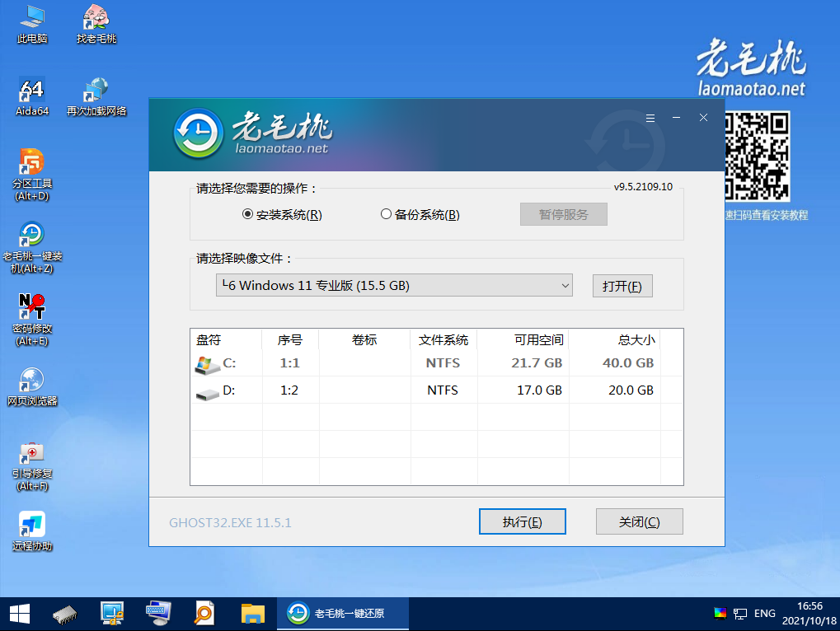The image size is (840, 631).
Task: Click the taskbar clock showing 16:56
Action: point(809,614)
